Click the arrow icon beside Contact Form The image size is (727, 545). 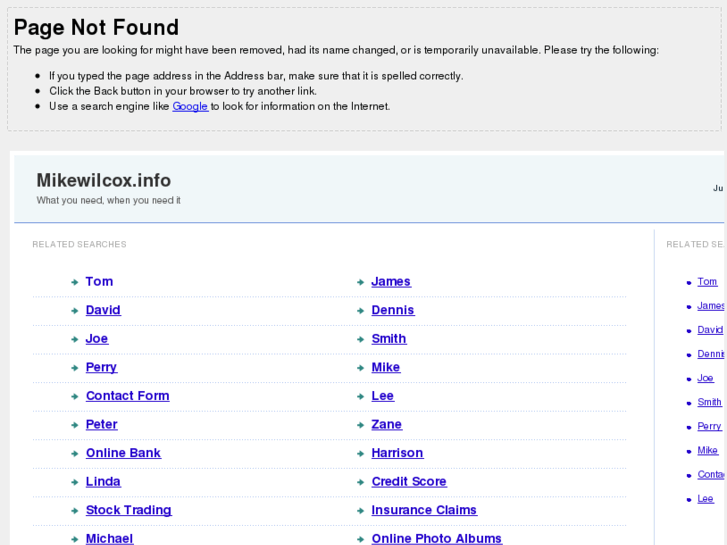(x=75, y=397)
